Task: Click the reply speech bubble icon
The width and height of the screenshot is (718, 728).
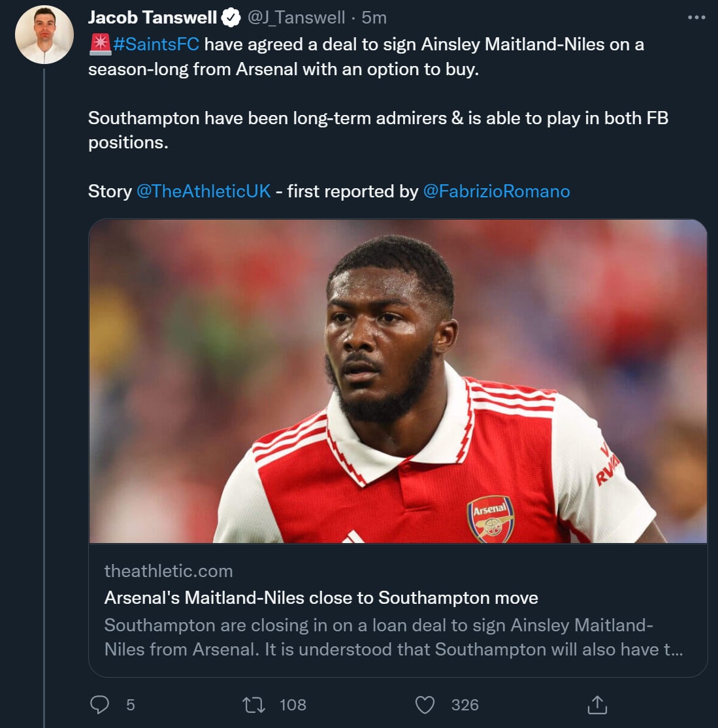Action: (99, 704)
